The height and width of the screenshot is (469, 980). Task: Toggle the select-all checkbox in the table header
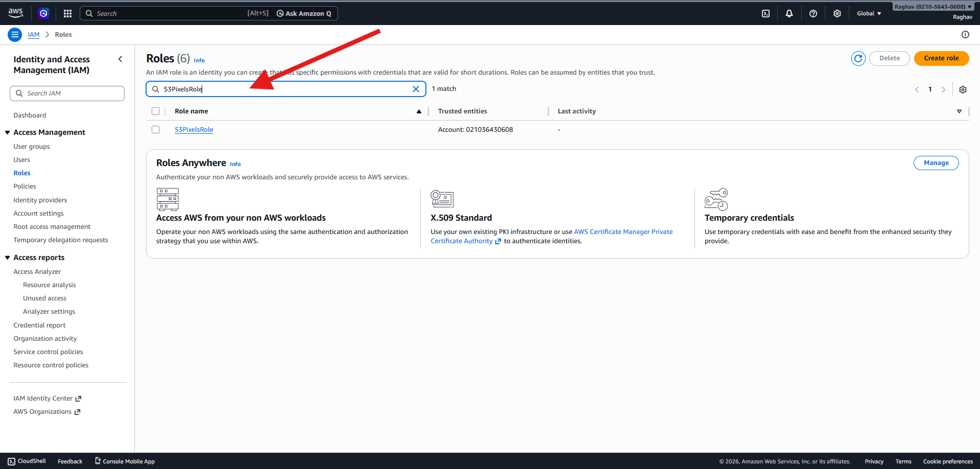(155, 111)
